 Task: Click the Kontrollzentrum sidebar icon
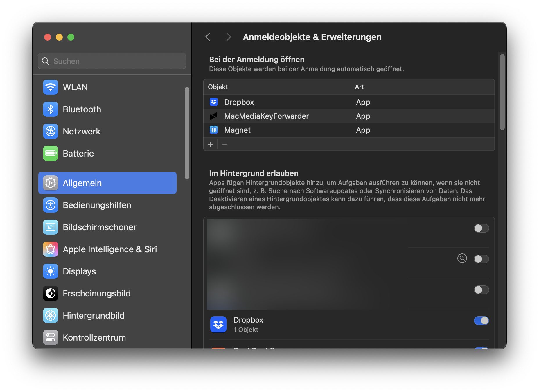[51, 337]
